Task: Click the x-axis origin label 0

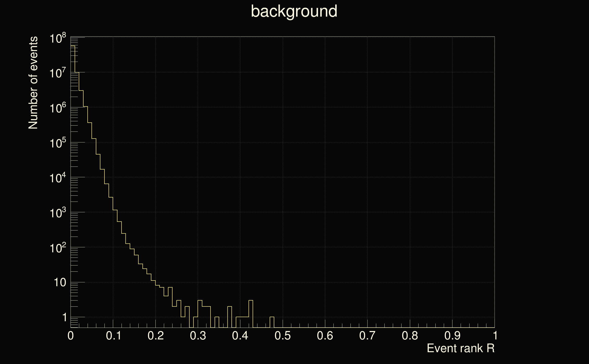Action: [71, 336]
